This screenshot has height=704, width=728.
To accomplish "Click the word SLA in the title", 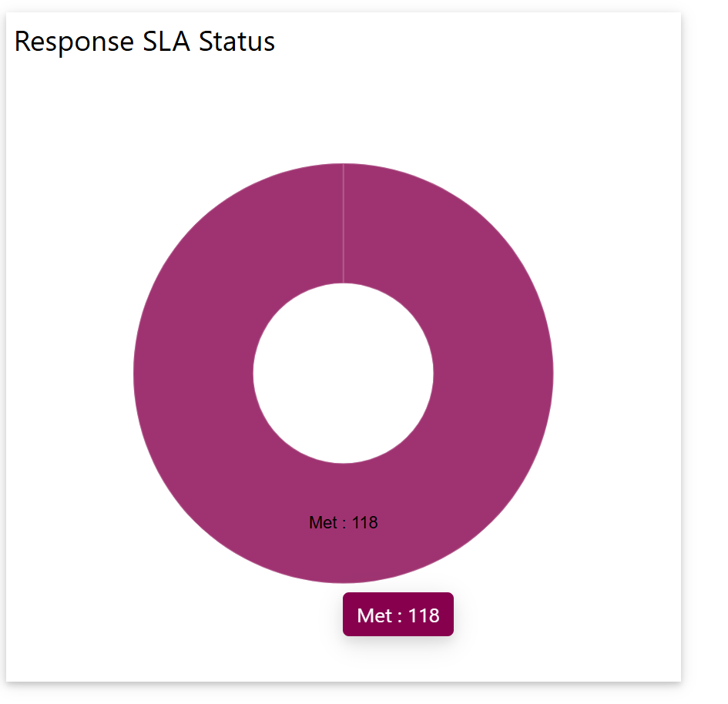I will coord(166,42).
